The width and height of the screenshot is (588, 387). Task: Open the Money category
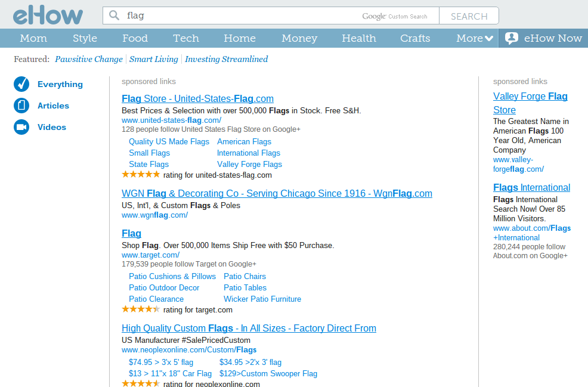[299, 38]
